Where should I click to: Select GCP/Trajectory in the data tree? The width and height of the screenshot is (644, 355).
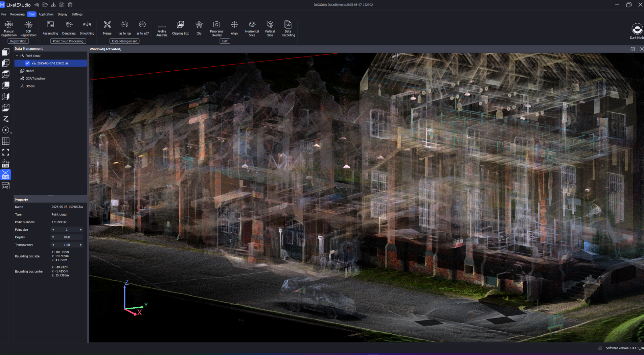coord(35,79)
